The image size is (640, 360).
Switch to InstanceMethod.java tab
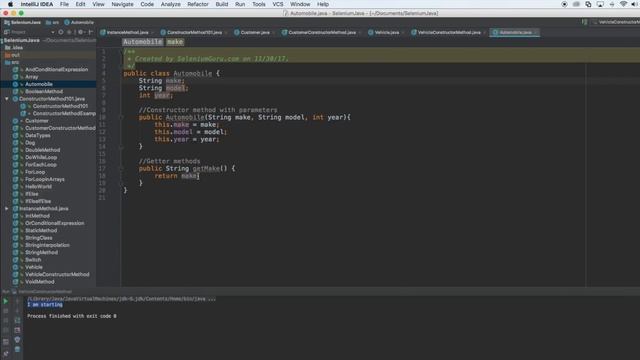127,32
